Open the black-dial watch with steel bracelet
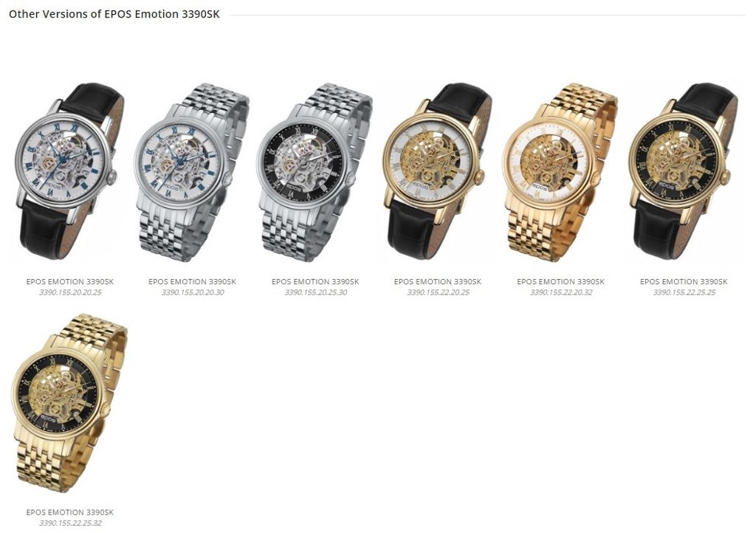Screen dimensions: 756x533 point(315,172)
